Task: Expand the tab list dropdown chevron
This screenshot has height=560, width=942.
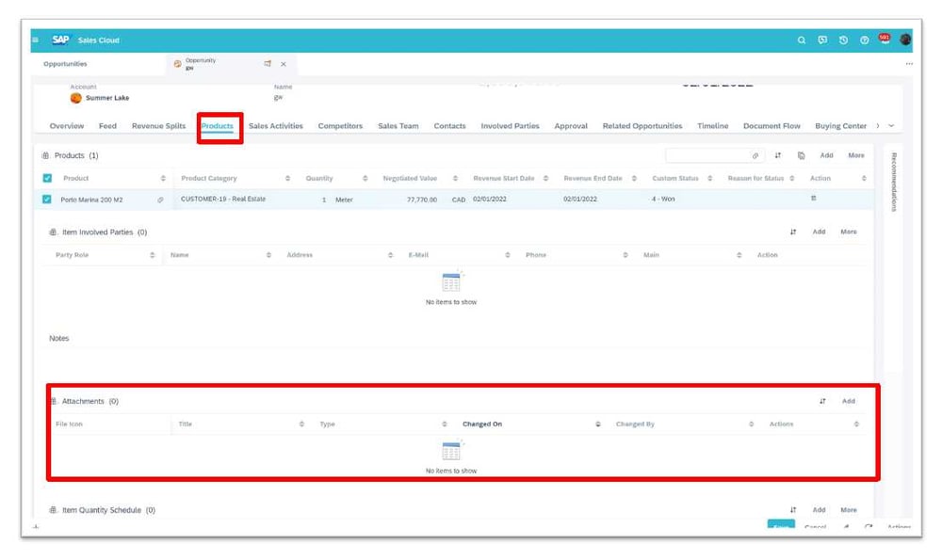Action: (x=891, y=126)
